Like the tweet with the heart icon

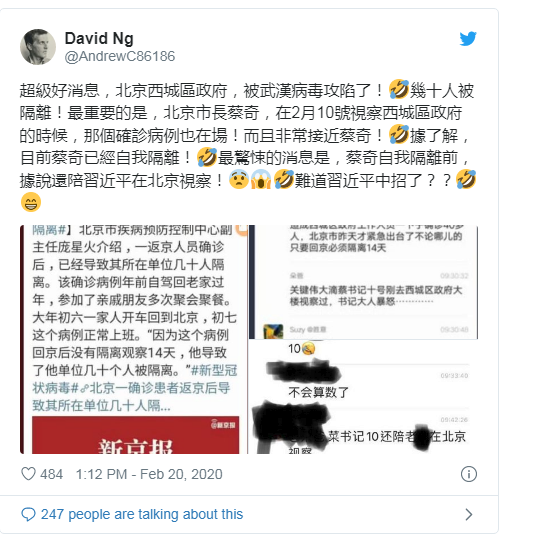28,474
